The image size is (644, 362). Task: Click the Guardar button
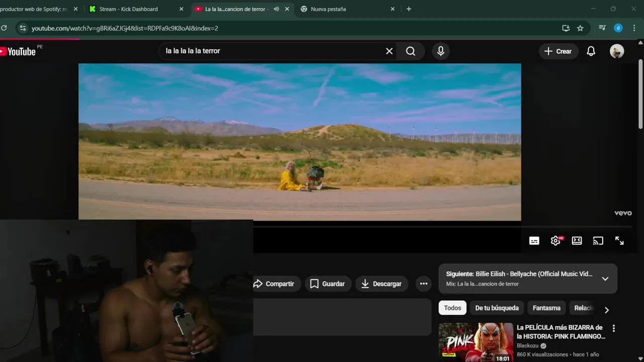tap(328, 284)
